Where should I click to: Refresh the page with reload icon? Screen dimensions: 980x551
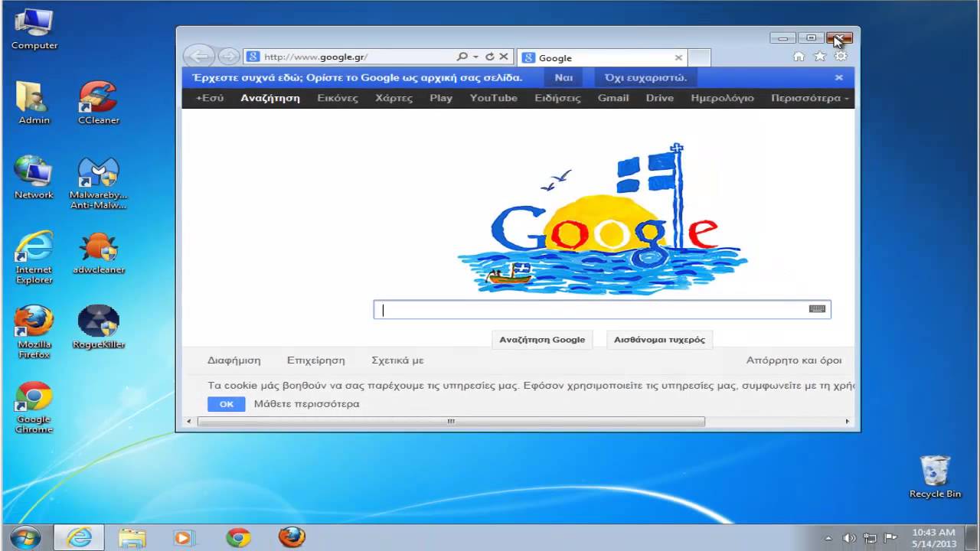(x=490, y=57)
